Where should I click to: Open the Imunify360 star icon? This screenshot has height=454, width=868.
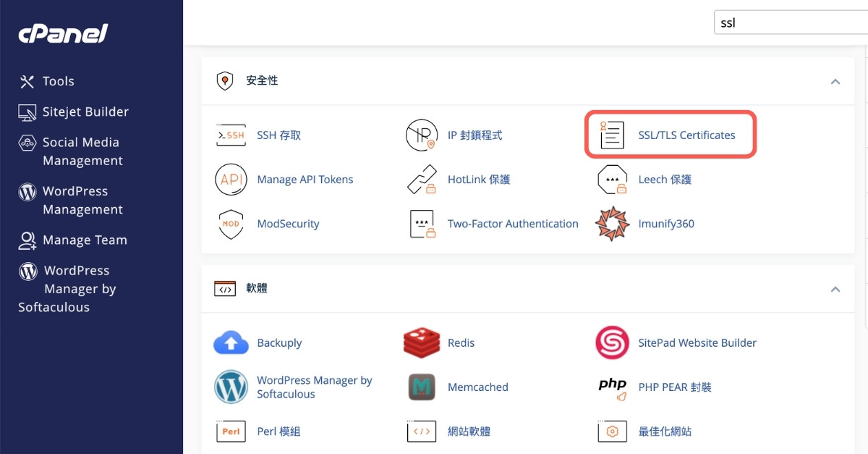612,224
